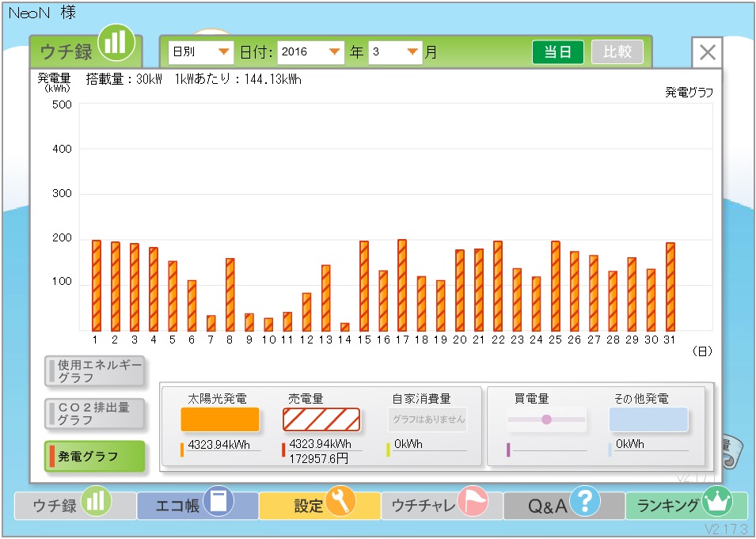Toggle the 太陽光発電 orange legend swatch
Viewport: 756px width, 539px height.
[x=220, y=419]
